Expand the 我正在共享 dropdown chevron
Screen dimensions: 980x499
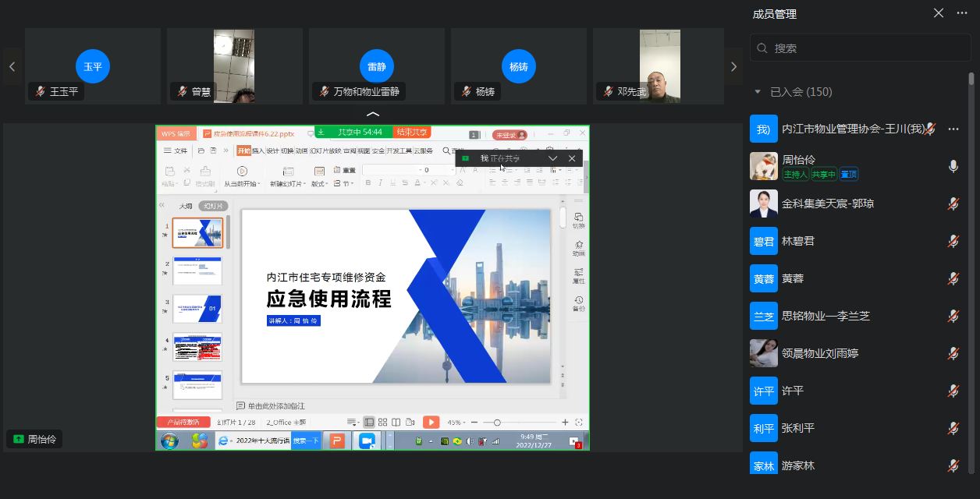pos(552,158)
